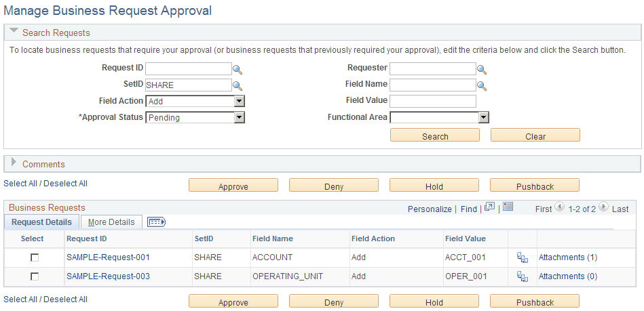Open the Attachments (0) link
The height and width of the screenshot is (311, 644).
point(567,276)
